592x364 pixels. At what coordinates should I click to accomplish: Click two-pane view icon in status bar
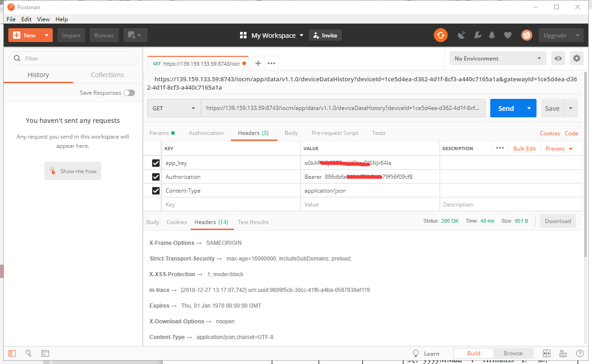pyautogui.click(x=546, y=353)
